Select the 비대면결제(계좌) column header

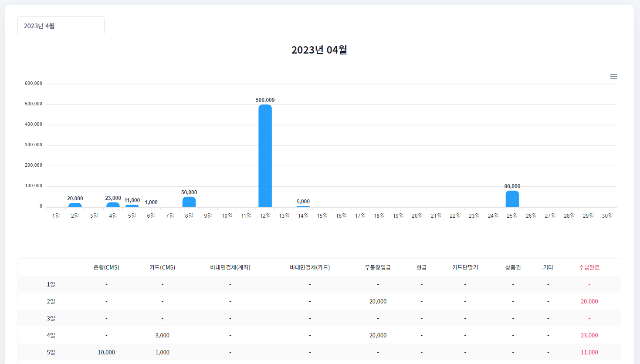coord(230,267)
